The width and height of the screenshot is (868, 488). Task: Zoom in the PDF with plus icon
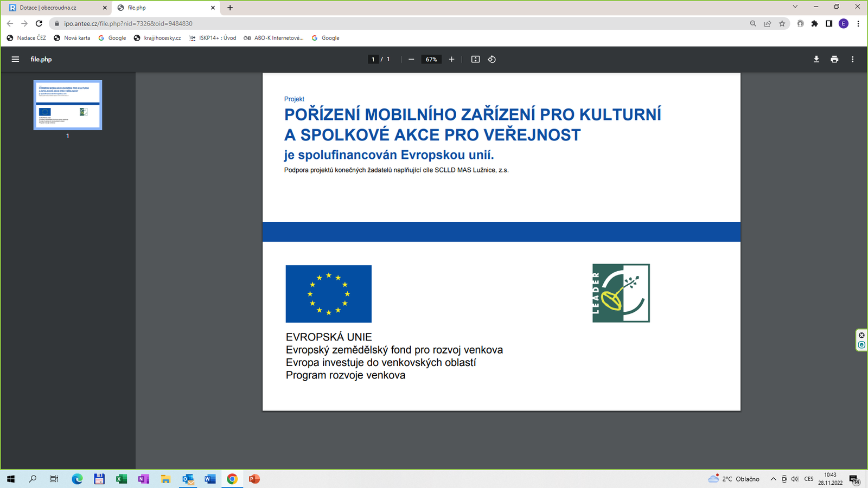(451, 59)
